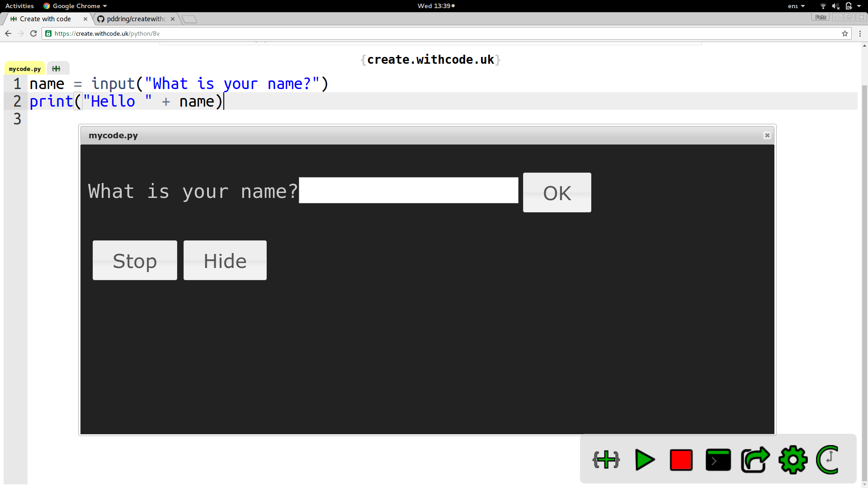Hide the program output window
868x488 pixels.
point(225,260)
